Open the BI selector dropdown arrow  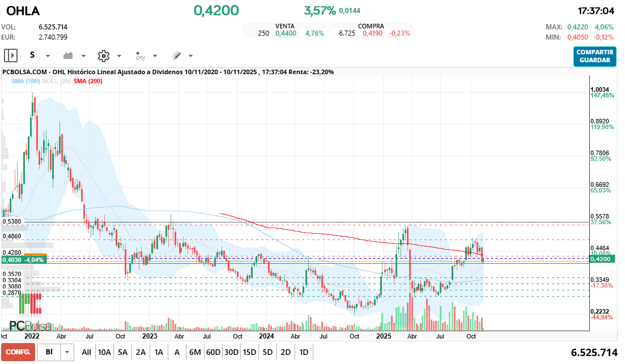pos(67,352)
